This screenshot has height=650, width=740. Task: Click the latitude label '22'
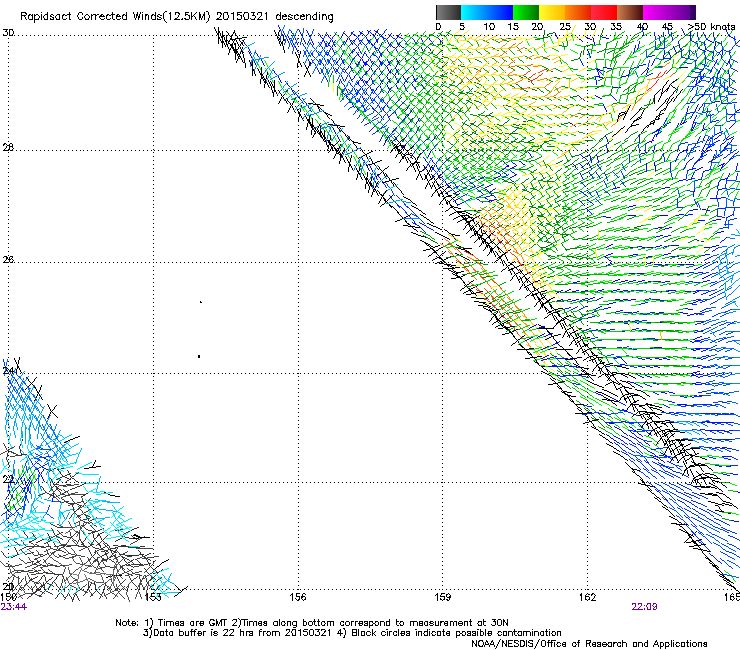click(8, 479)
